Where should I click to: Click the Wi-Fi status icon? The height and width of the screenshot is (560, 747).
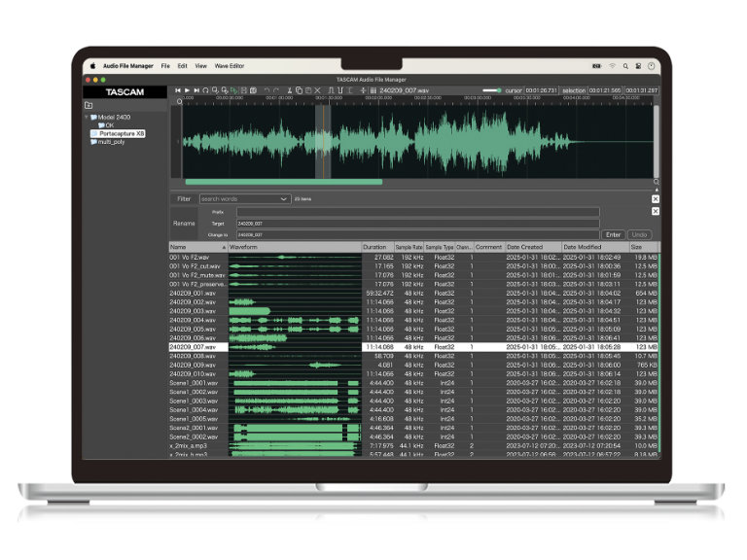tap(612, 66)
